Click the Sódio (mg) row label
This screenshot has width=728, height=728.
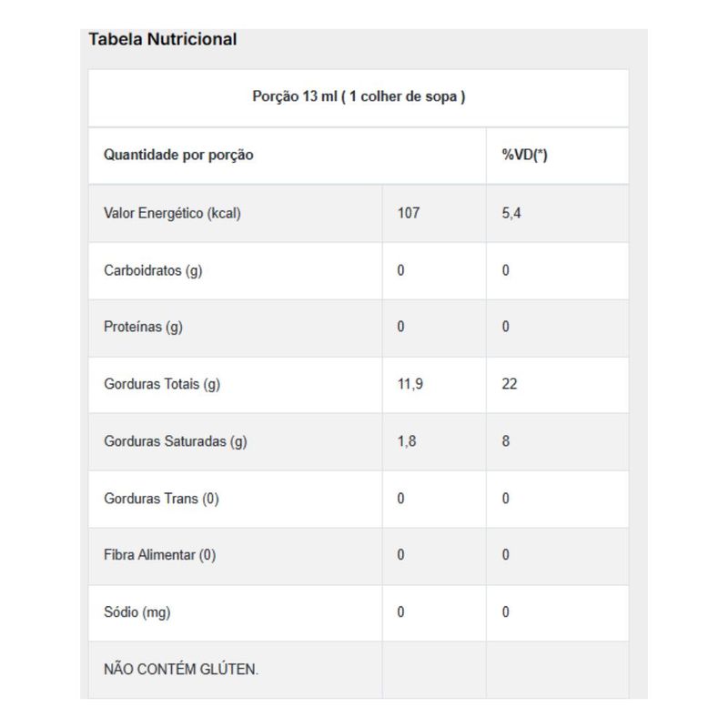(x=137, y=612)
